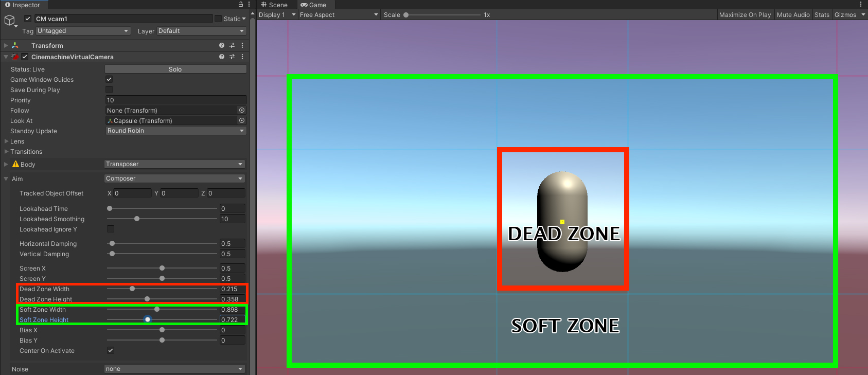
Task: Open the GameObject icon picker (cube icon)
Action: 9,20
